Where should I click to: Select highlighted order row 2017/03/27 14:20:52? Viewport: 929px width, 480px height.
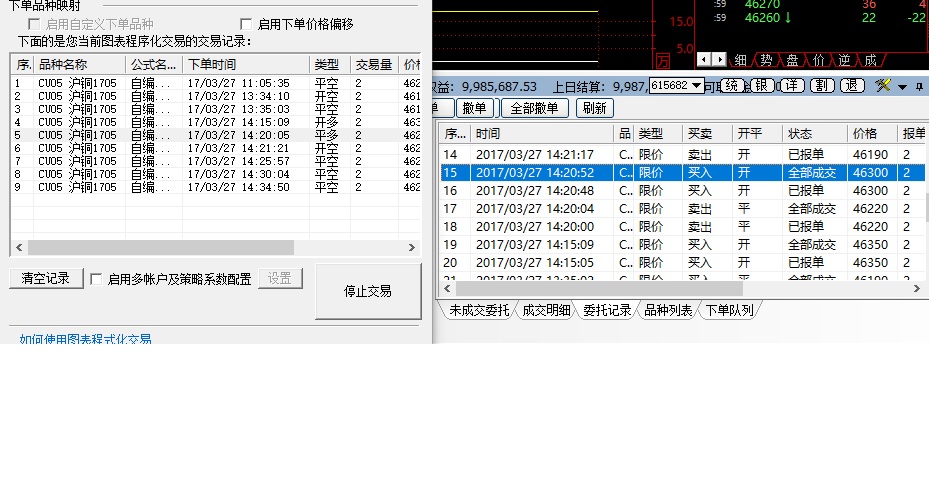click(683, 172)
